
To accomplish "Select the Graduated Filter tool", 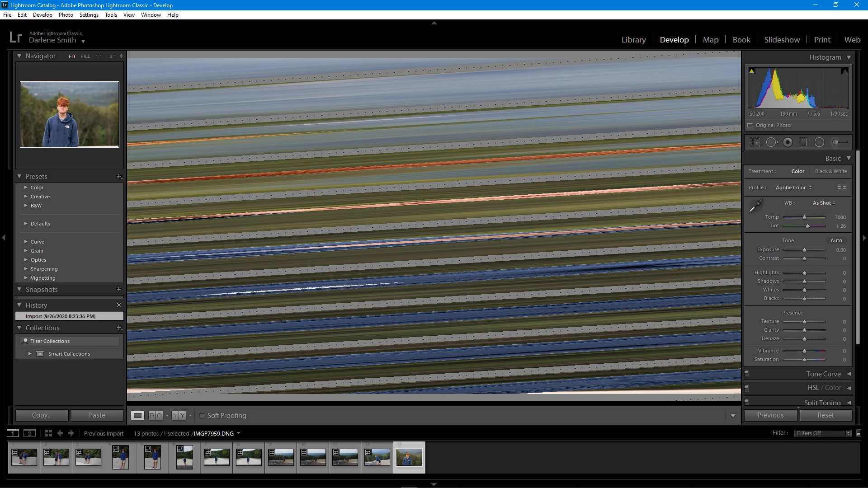I will [x=803, y=142].
